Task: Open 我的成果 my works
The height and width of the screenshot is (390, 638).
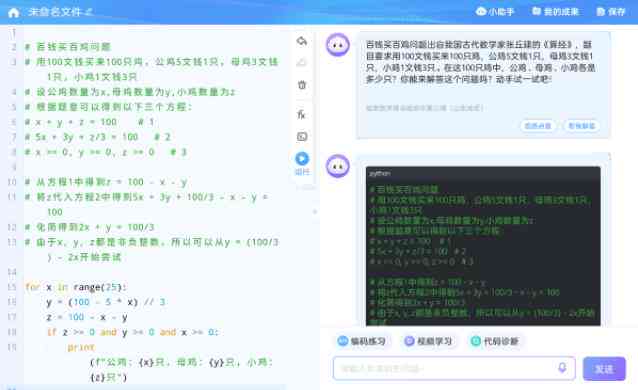Action: pyautogui.click(x=555, y=11)
